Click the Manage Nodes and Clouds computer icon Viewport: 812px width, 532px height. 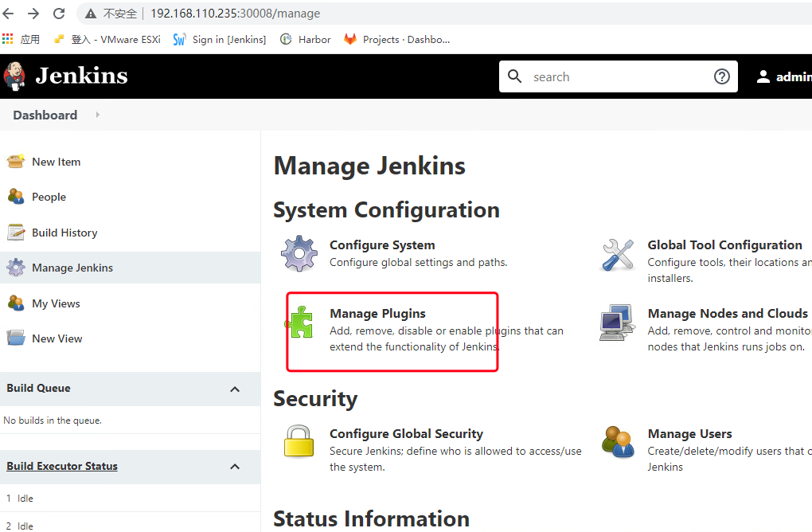point(617,323)
